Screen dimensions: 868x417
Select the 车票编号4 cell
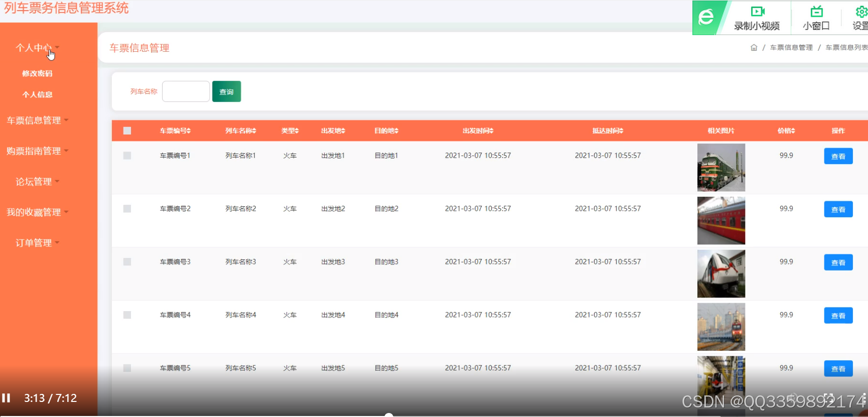point(175,315)
